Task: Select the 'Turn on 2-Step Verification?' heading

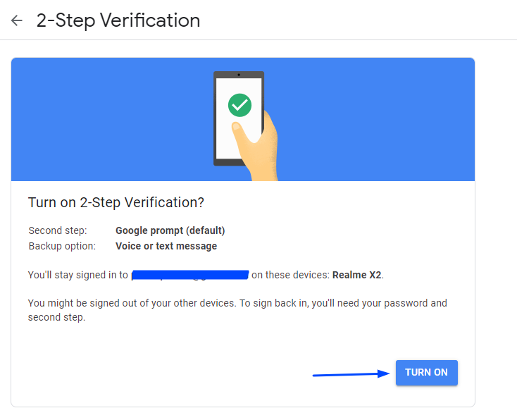Action: click(x=116, y=202)
